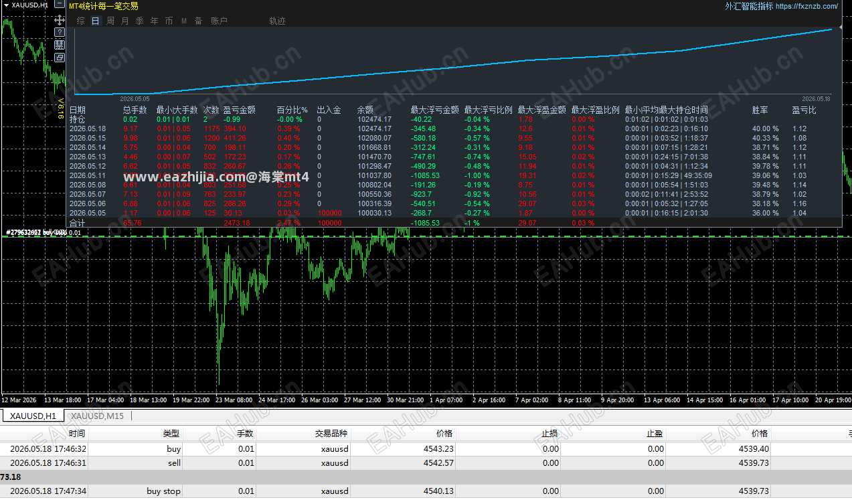Screen dimensions: 852x504
Task: Open the question mark help icon
Action: 60,32
